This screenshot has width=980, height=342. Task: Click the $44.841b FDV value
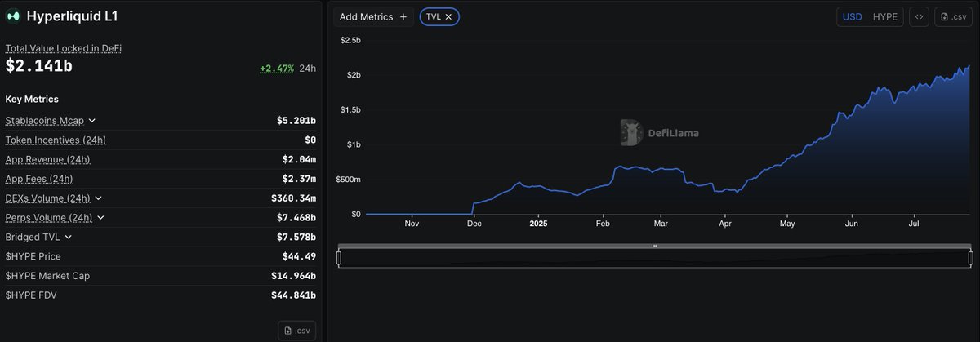294,295
